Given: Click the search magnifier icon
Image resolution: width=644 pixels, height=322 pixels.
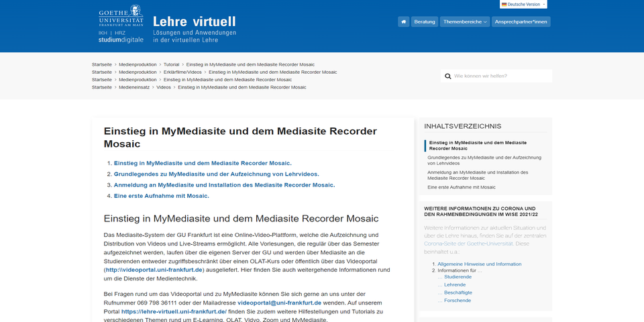Looking at the screenshot, I should pos(447,76).
